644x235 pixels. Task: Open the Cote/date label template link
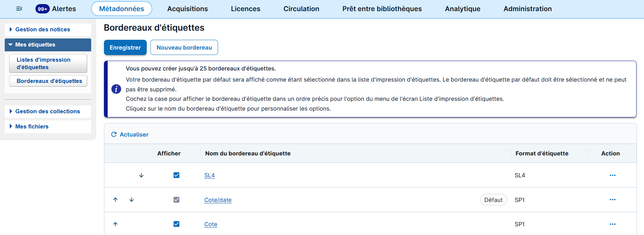click(x=218, y=200)
